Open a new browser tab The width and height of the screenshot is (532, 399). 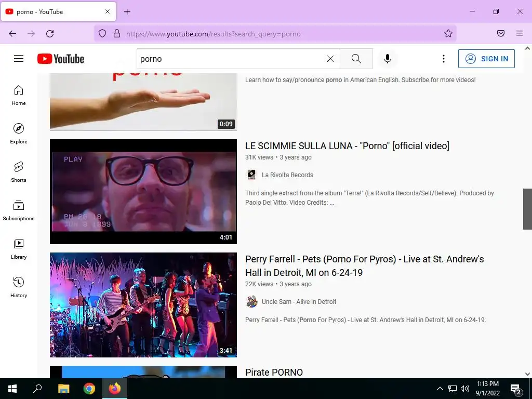click(x=127, y=12)
